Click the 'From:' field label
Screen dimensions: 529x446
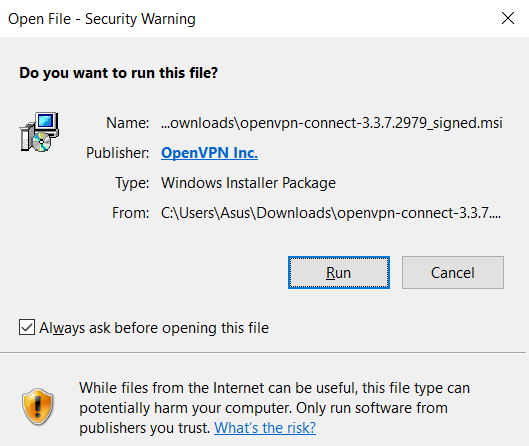(131, 213)
